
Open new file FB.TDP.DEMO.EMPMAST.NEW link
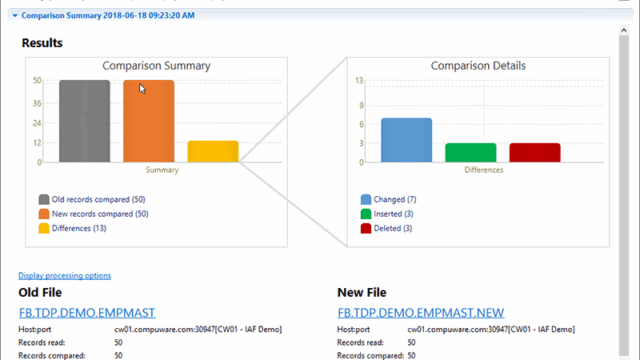coord(421,313)
